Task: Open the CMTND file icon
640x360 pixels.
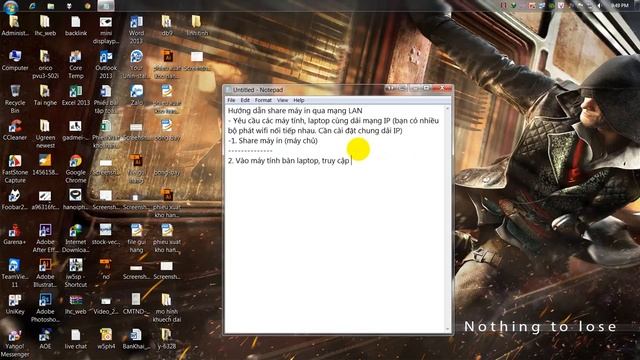Action: 136,304
